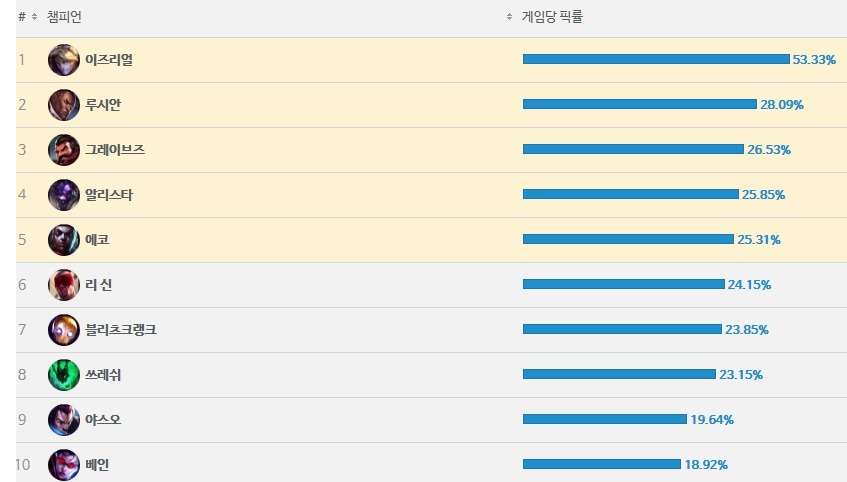Click the 53.33% pick rate bar

[x=656, y=59]
